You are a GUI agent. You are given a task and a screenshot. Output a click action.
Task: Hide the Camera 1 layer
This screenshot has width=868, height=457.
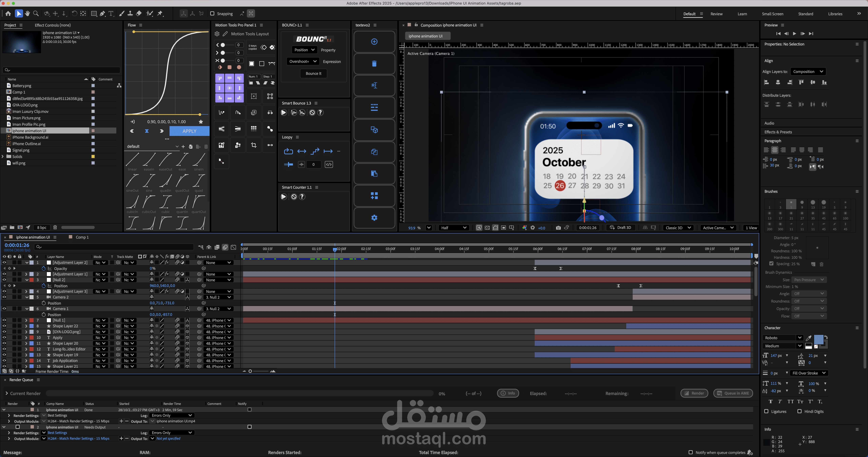4,309
